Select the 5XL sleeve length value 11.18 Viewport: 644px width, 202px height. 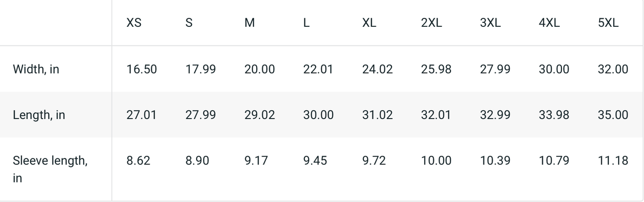613,160
